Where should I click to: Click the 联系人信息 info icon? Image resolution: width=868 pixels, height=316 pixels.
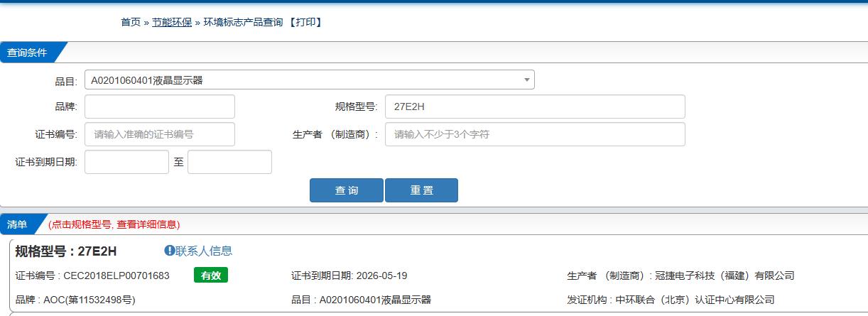click(170, 251)
